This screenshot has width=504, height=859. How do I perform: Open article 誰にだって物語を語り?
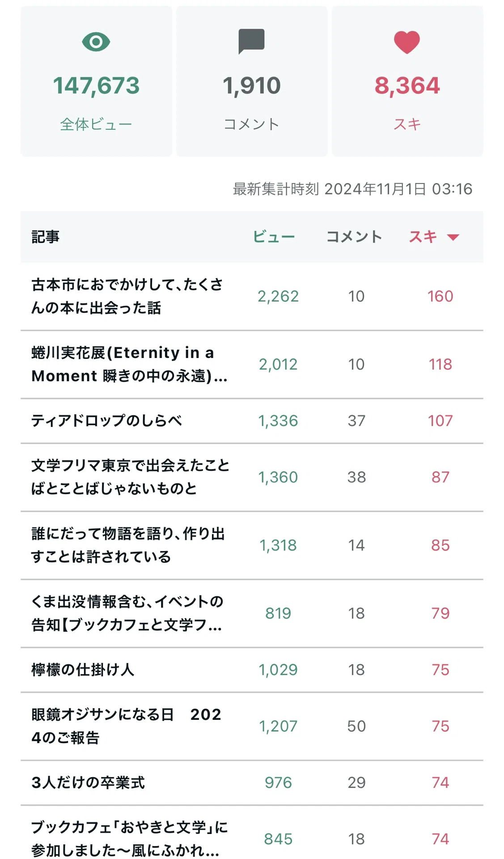click(x=128, y=545)
